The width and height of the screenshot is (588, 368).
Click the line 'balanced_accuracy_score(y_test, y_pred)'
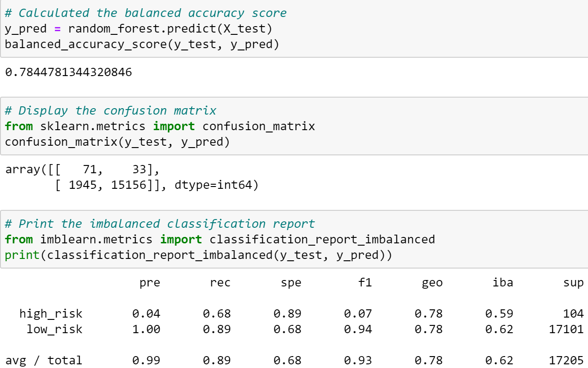[x=142, y=44]
